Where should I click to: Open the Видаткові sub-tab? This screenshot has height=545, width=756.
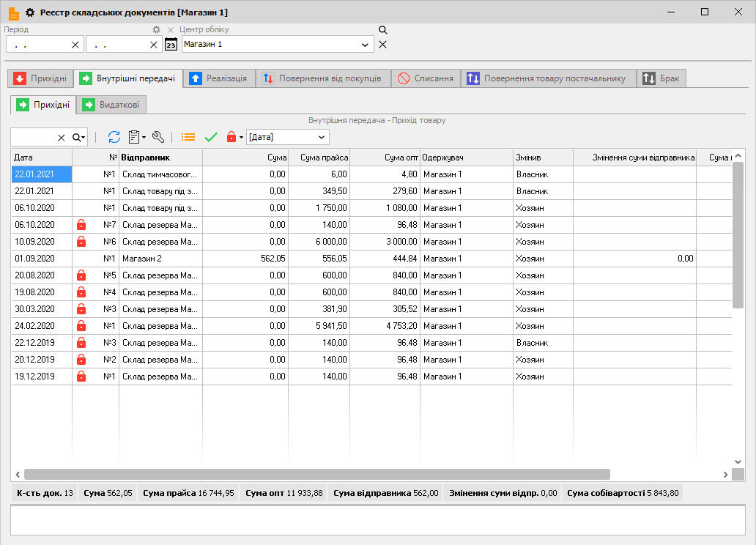(114, 105)
